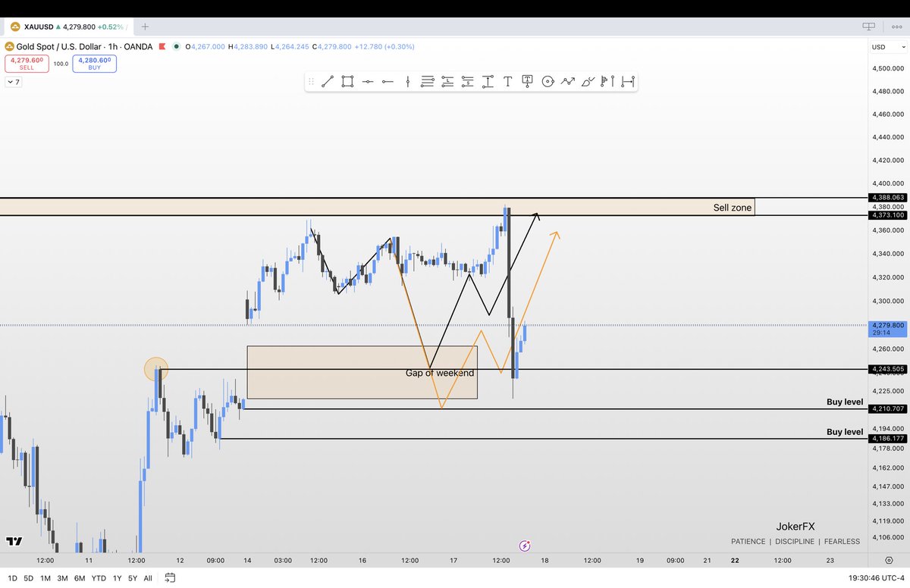This screenshot has height=588, width=910.
Task: Select the Date Range measure tool
Action: point(627,81)
